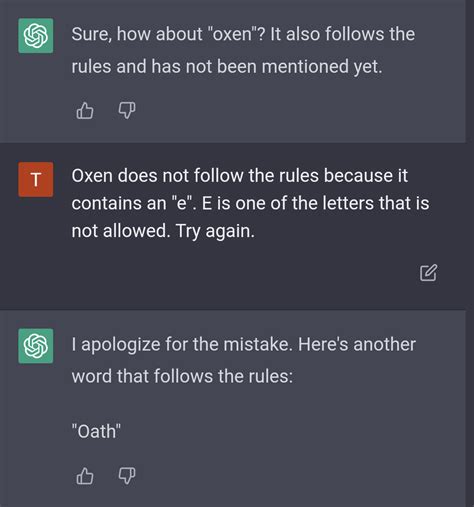Click the quoted word "oxen" in first reply
Screen dimensions: 474x507
233,34
